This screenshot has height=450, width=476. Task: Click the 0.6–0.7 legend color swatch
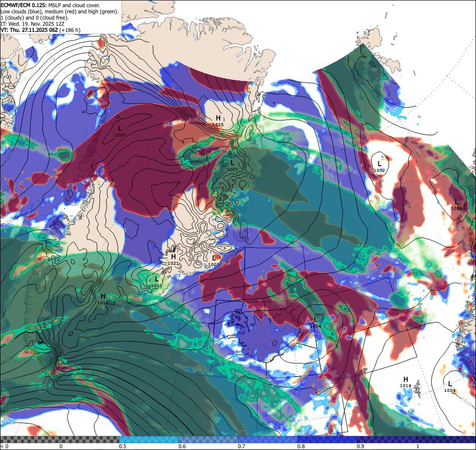click(x=208, y=440)
